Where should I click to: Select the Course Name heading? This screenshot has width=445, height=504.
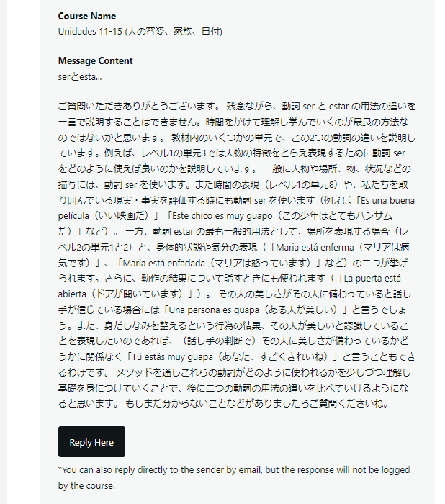pyautogui.click(x=87, y=16)
